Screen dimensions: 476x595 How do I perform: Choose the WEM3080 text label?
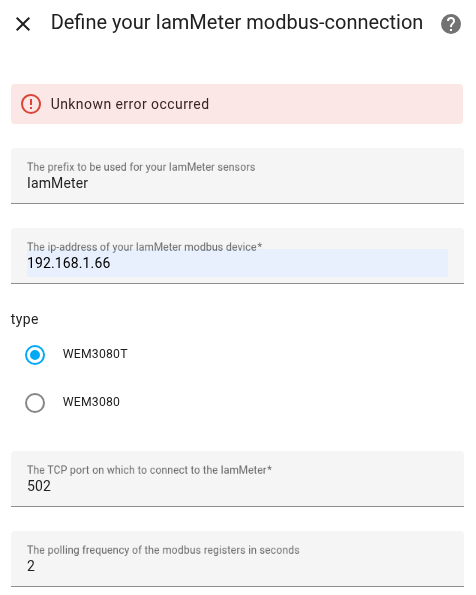91,402
